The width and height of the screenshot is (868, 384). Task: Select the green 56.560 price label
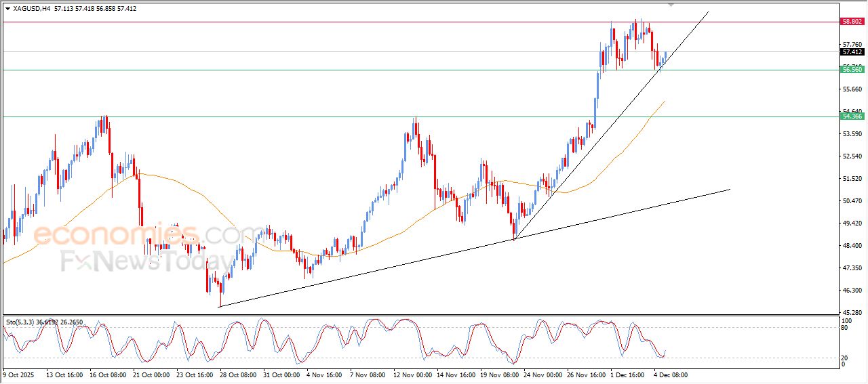pos(852,70)
